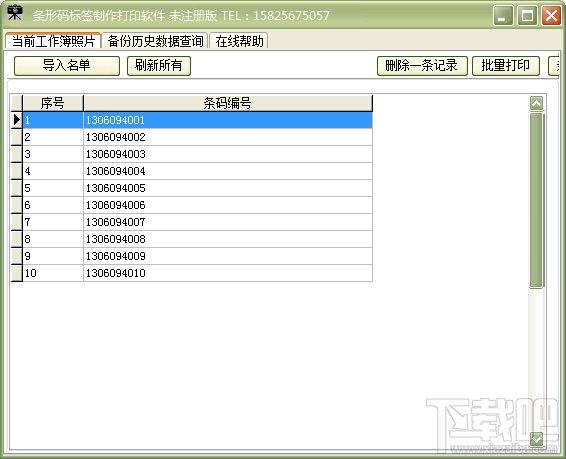566x459 pixels.
Task: Click the application icon in the title bar
Action: (x=14, y=13)
